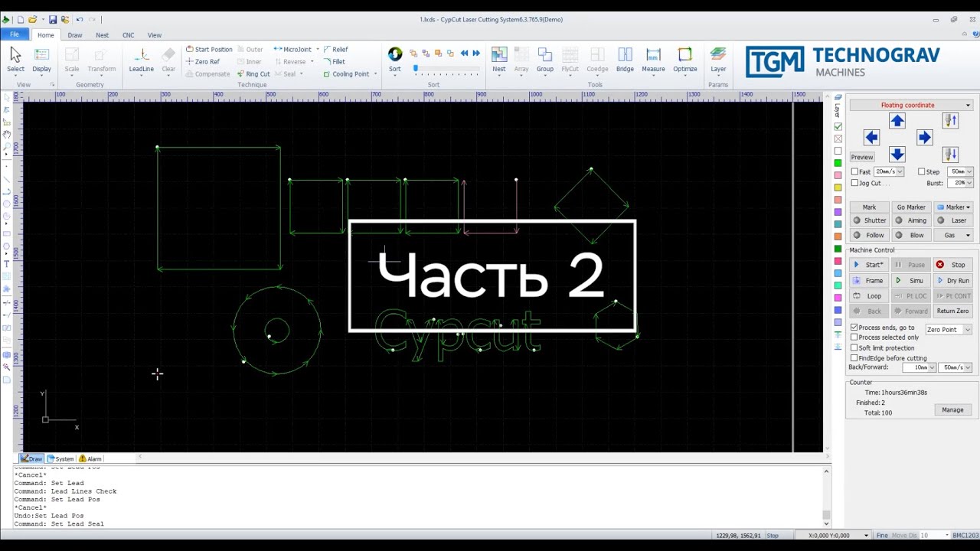Jog the laser head up with blue arrow
Image resolution: width=980 pixels, height=551 pixels.
coord(897,121)
